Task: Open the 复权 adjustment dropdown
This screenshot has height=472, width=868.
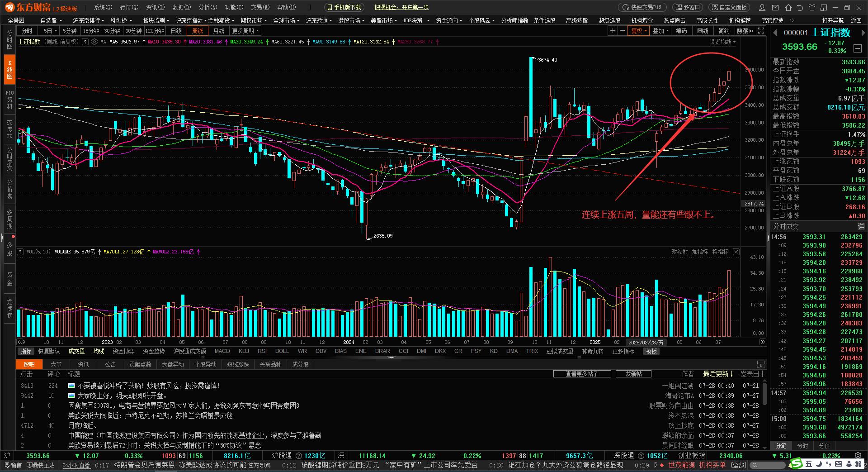Action: 639,31
